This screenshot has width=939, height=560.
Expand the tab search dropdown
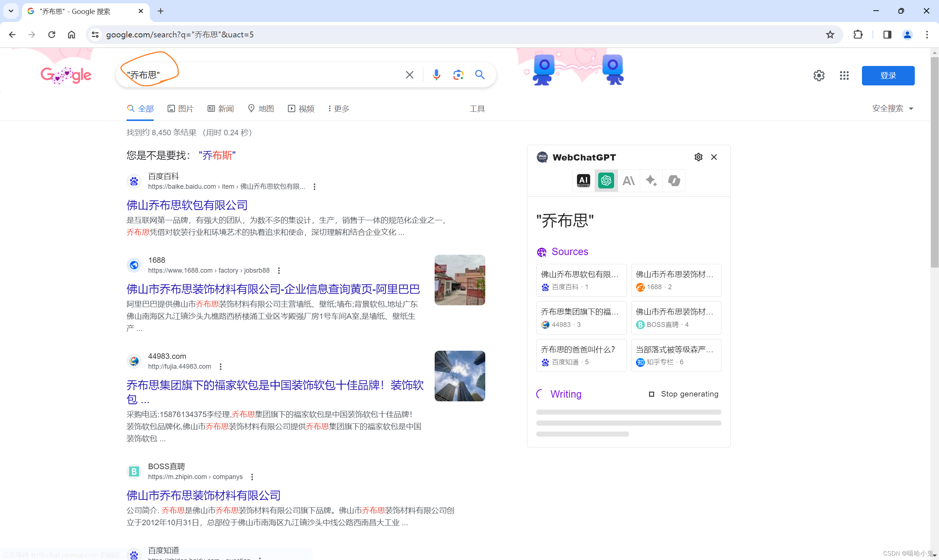coord(11,11)
